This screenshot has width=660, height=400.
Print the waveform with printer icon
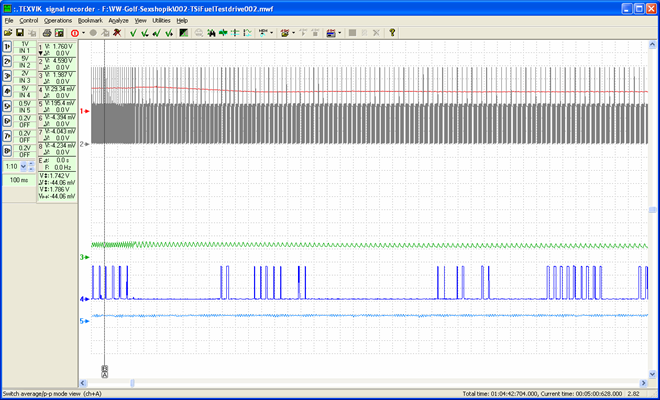tap(47, 32)
